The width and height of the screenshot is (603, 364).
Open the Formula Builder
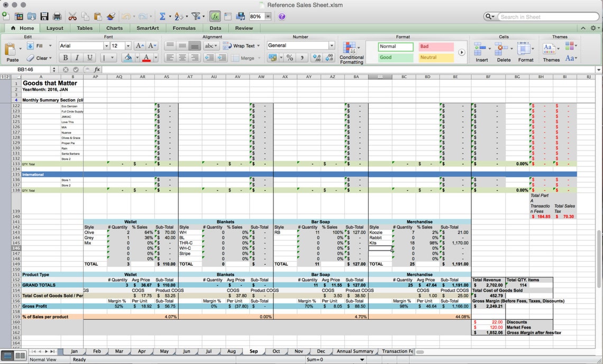pyautogui.click(x=215, y=16)
